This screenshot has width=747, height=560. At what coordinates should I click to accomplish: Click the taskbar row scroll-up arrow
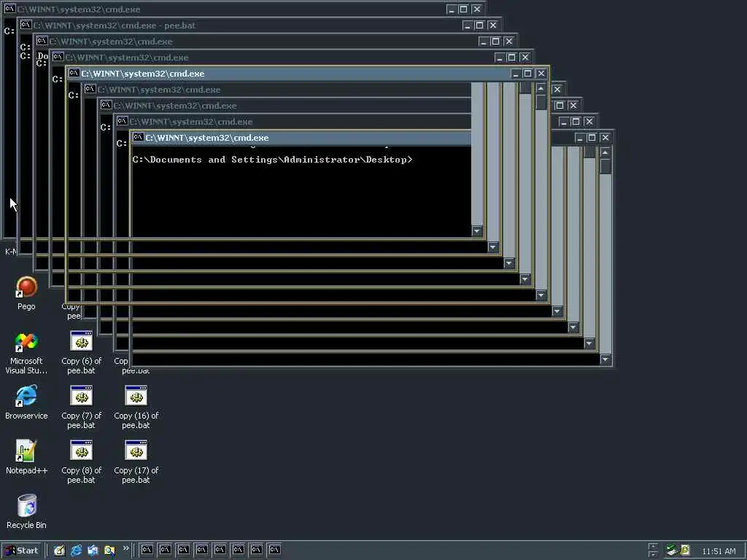pyautogui.click(x=653, y=546)
